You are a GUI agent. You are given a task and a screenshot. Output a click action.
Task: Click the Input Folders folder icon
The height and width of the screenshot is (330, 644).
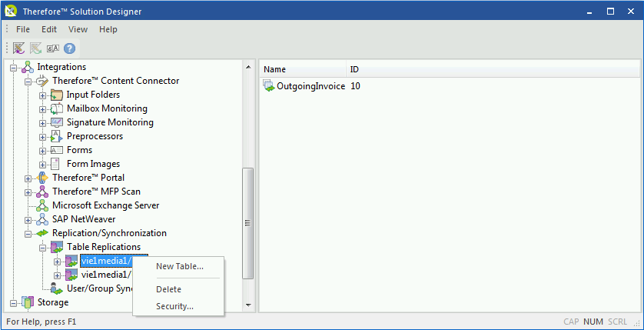pos(57,95)
